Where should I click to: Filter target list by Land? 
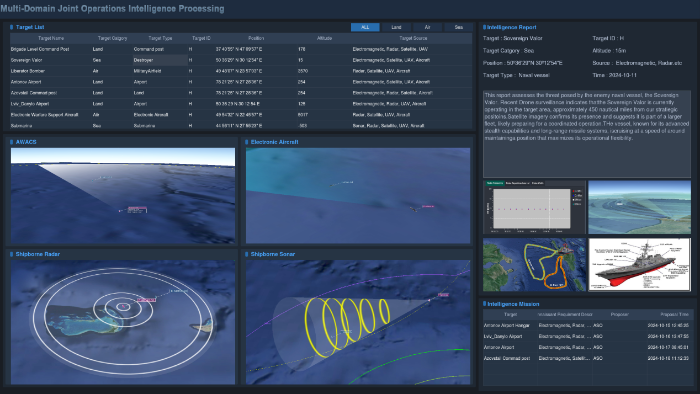[x=396, y=27]
